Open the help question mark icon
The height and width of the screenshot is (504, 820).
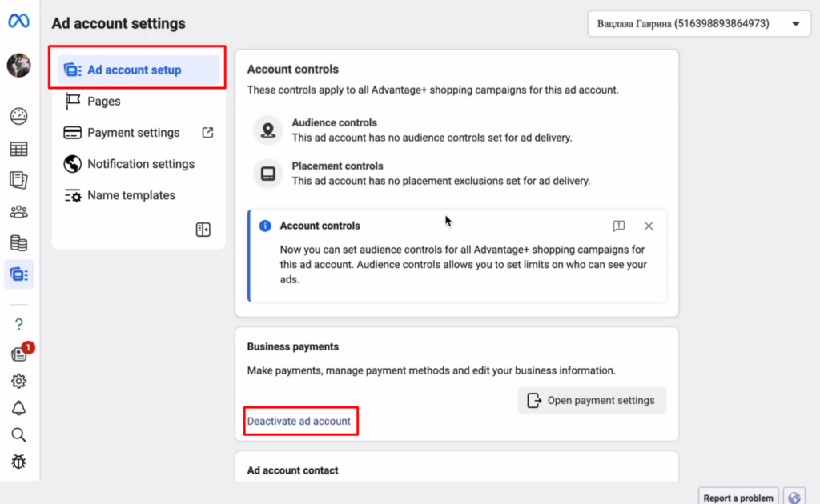(18, 324)
